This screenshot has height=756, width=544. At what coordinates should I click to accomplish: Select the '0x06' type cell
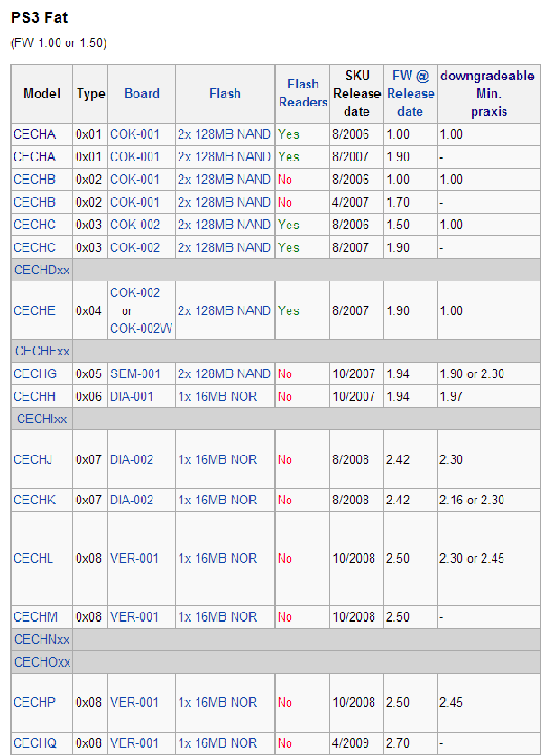pos(88,396)
